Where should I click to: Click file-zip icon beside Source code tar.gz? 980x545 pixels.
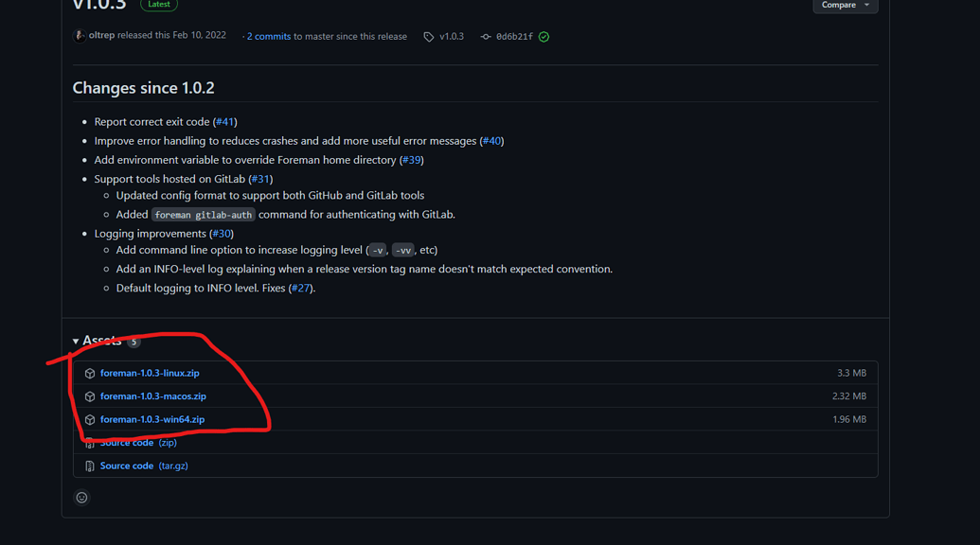coord(90,466)
